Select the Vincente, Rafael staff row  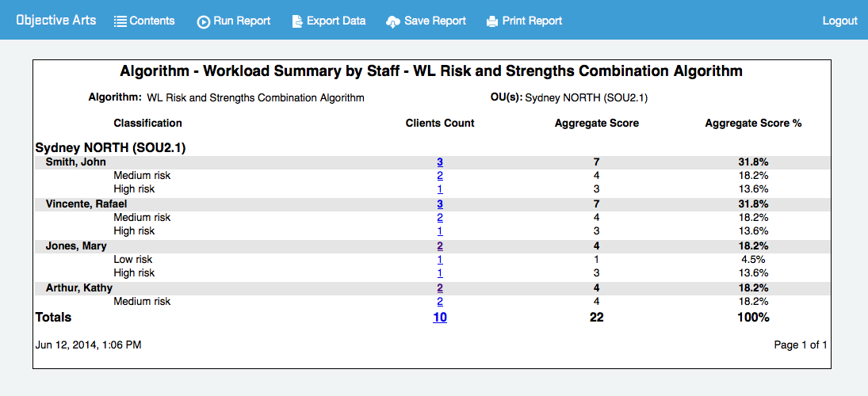tap(86, 204)
